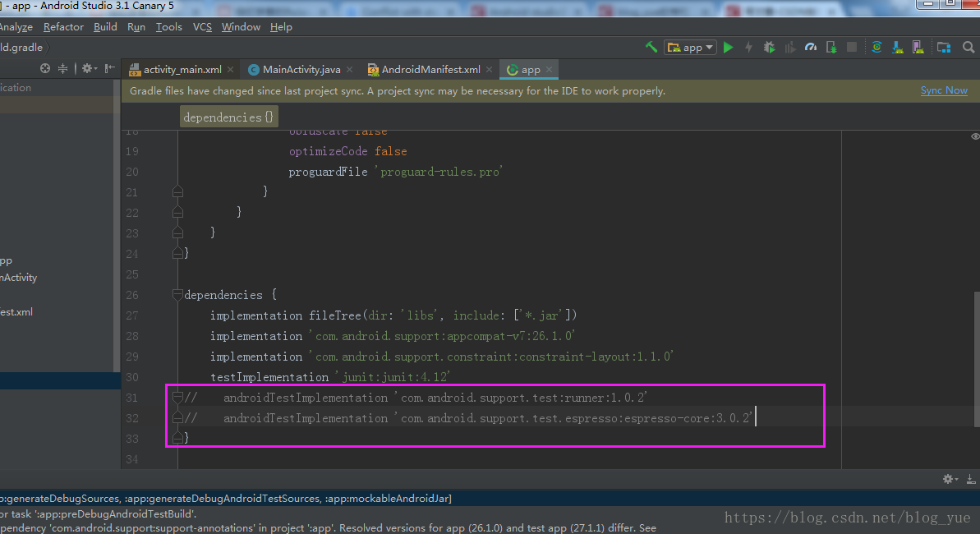Open the Run menu
Image resolution: width=980 pixels, height=534 pixels.
pyautogui.click(x=136, y=27)
